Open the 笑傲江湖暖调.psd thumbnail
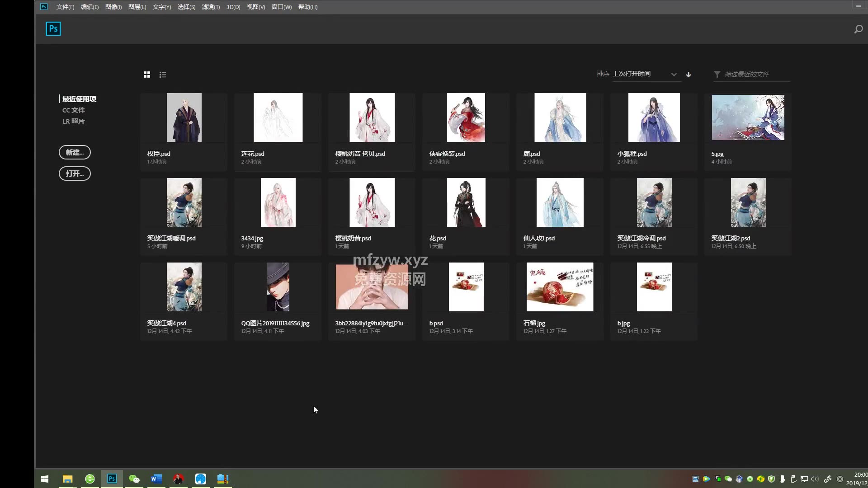868x488 pixels. 184,202
